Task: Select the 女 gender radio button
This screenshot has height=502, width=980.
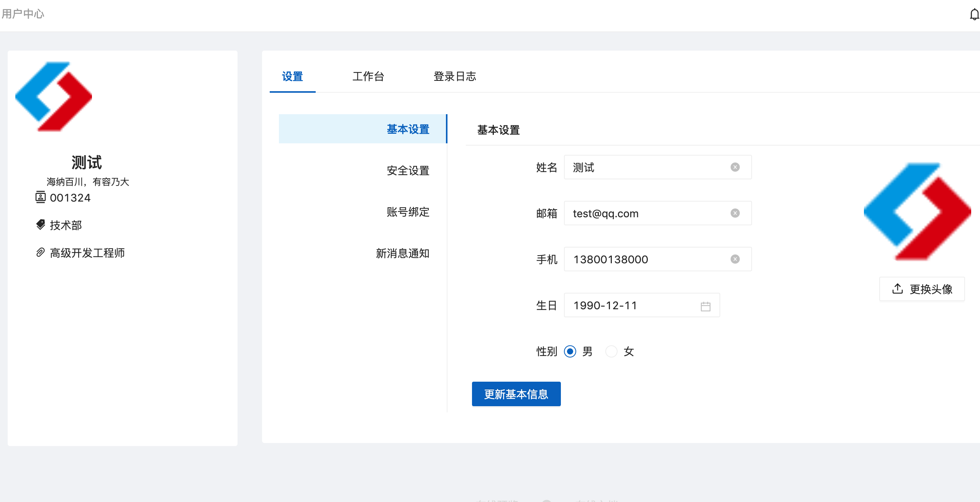Action: tap(611, 351)
